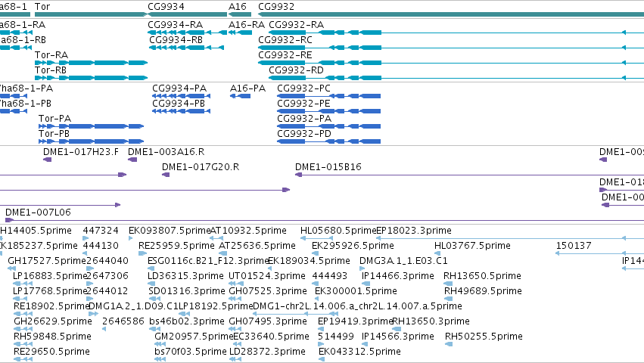
Task: Click BAC end DME1-017G20.R
Action: (201, 167)
